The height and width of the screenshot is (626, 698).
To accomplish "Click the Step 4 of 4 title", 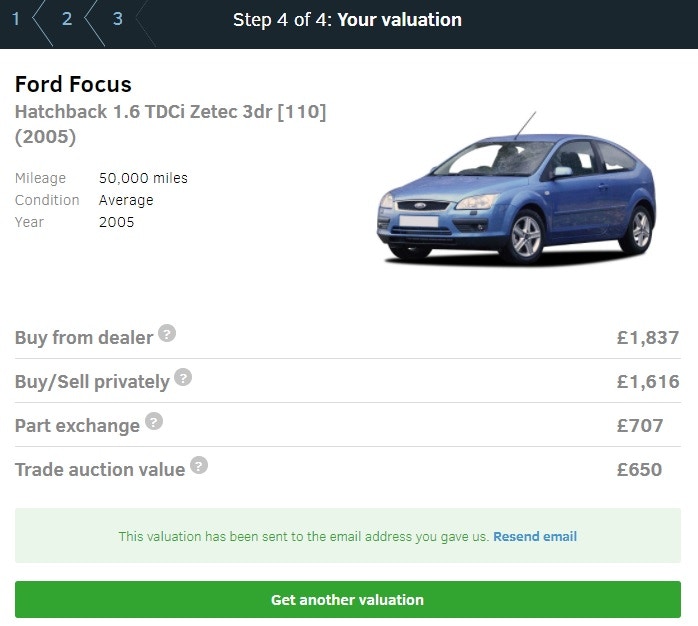I will point(347,19).
